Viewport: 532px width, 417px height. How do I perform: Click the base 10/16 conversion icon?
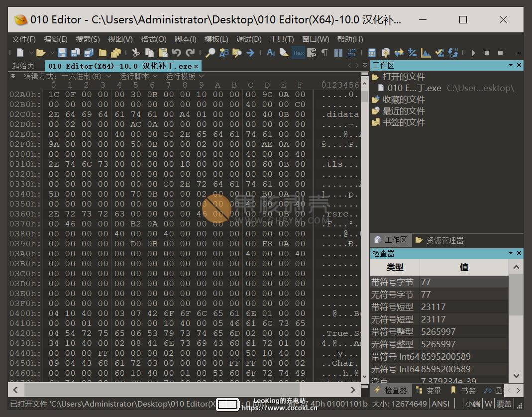[x=453, y=53]
